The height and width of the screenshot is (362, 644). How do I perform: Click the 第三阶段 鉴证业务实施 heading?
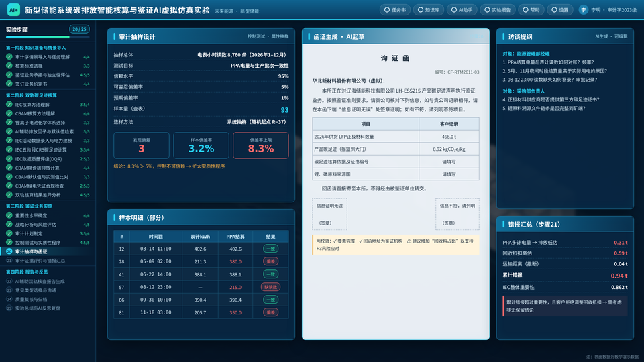click(x=29, y=206)
